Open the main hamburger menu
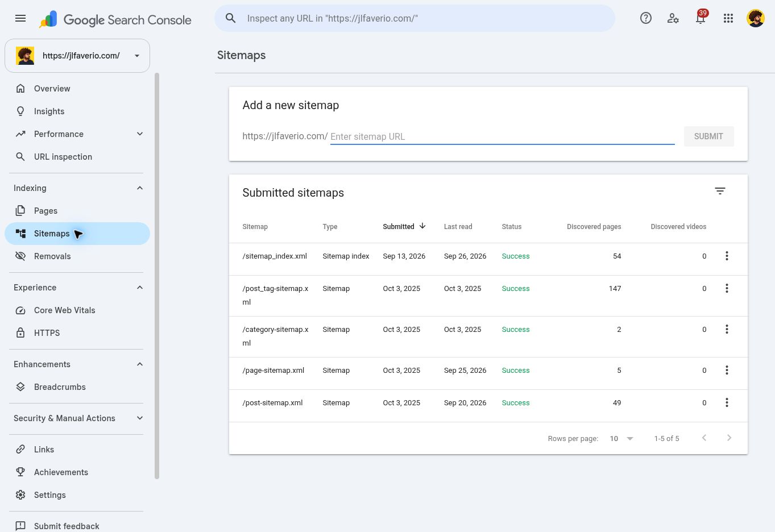Image resolution: width=775 pixels, height=532 pixels. pos(20,18)
